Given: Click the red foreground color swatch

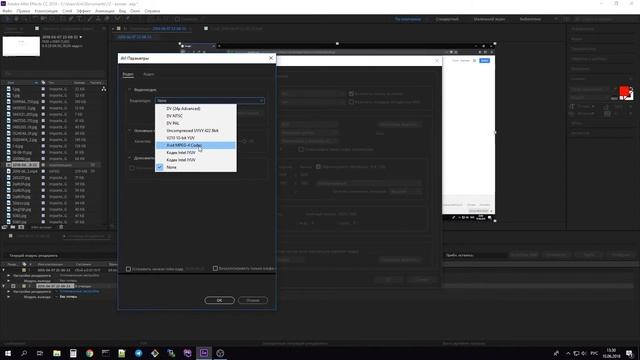Looking at the screenshot, I should pos(624,91).
